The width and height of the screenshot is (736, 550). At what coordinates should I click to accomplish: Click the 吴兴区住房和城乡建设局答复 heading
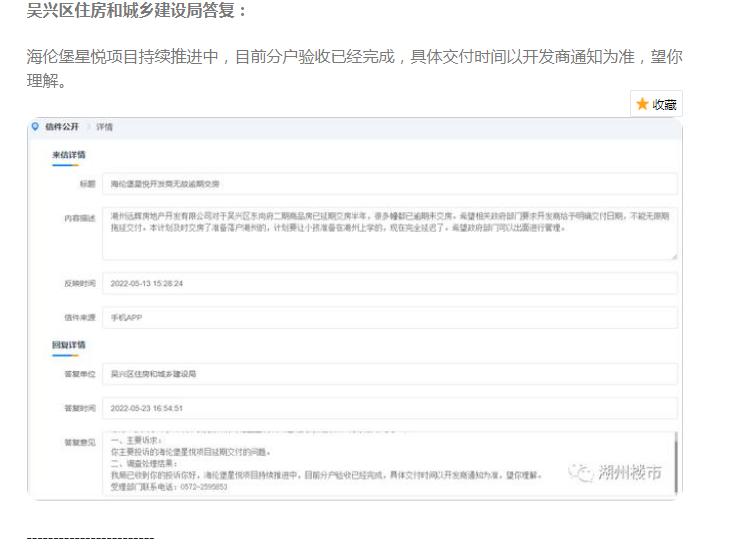coord(137,13)
